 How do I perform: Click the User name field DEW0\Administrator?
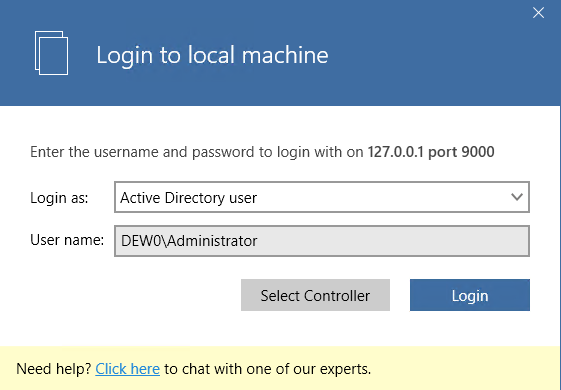pyautogui.click(x=322, y=241)
